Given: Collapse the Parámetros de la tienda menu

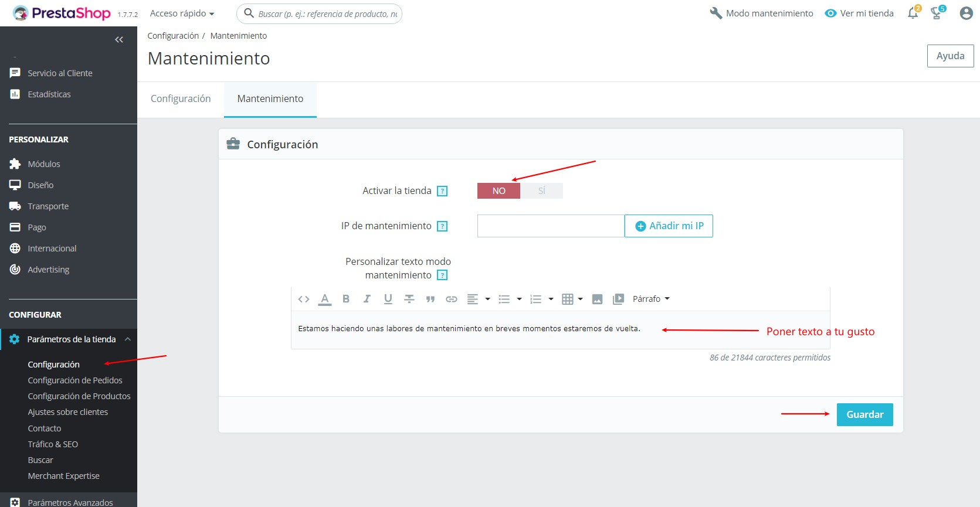Looking at the screenshot, I should click(127, 339).
